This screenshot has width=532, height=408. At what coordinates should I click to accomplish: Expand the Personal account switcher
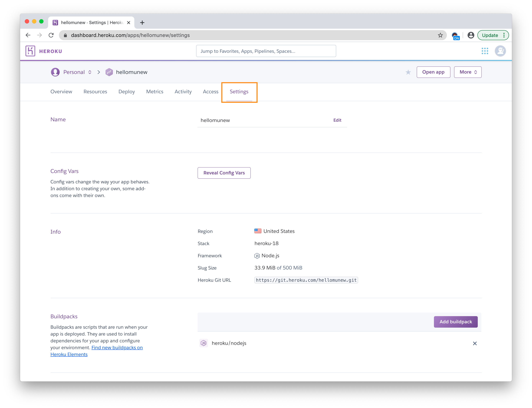click(x=90, y=72)
